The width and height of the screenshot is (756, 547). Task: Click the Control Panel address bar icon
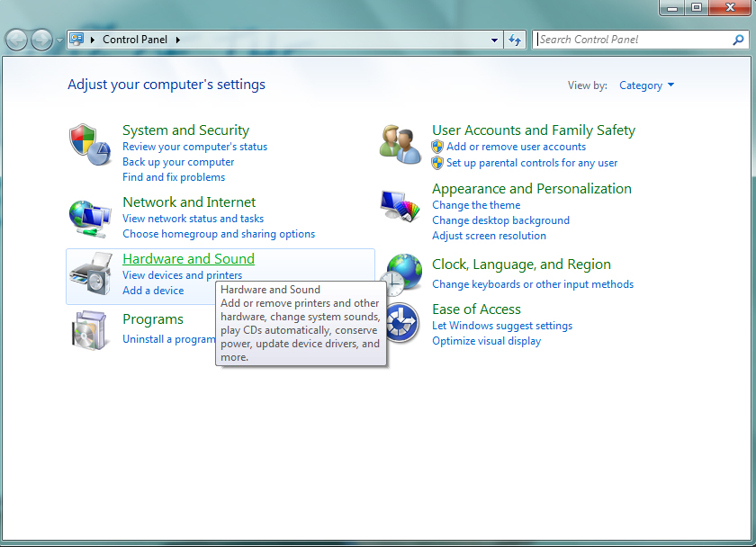(76, 39)
